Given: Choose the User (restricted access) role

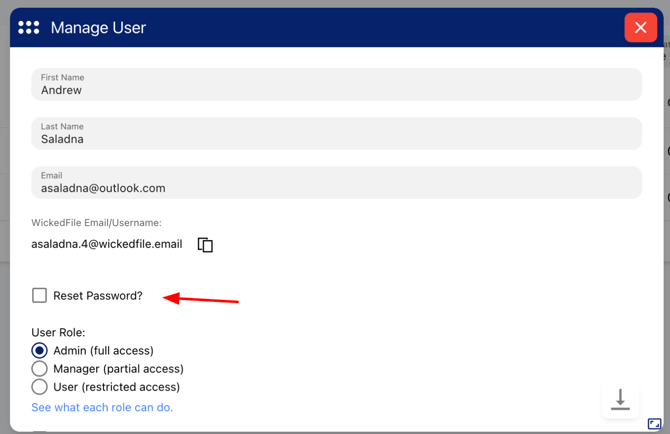Looking at the screenshot, I should click(39, 387).
